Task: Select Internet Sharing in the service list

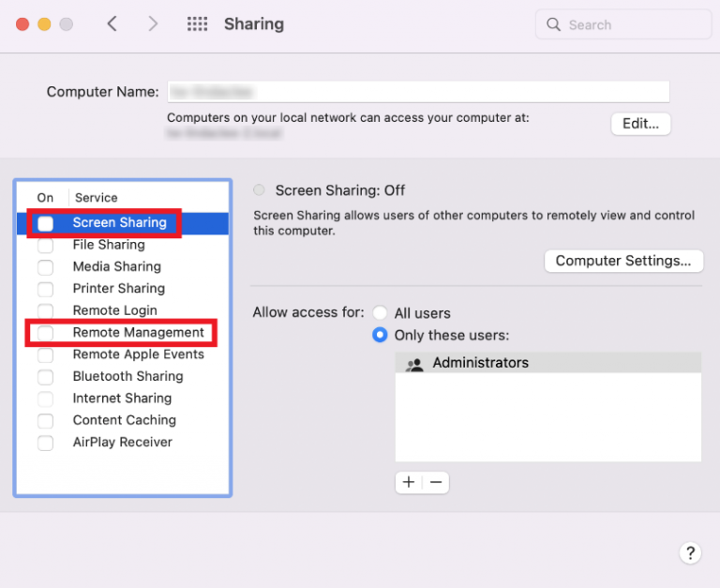Action: click(122, 399)
